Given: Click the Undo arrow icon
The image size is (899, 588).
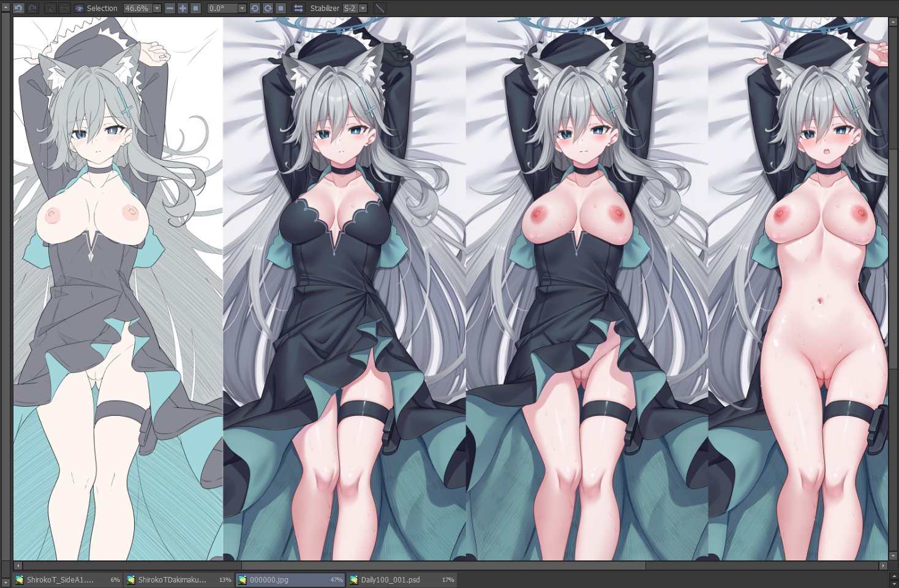Looking at the screenshot, I should pos(18,8).
